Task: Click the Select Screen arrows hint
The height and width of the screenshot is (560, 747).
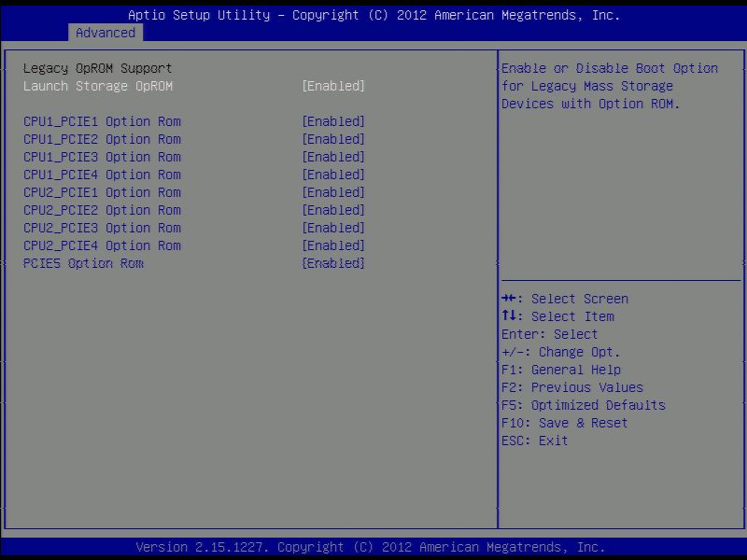Action: pos(565,299)
